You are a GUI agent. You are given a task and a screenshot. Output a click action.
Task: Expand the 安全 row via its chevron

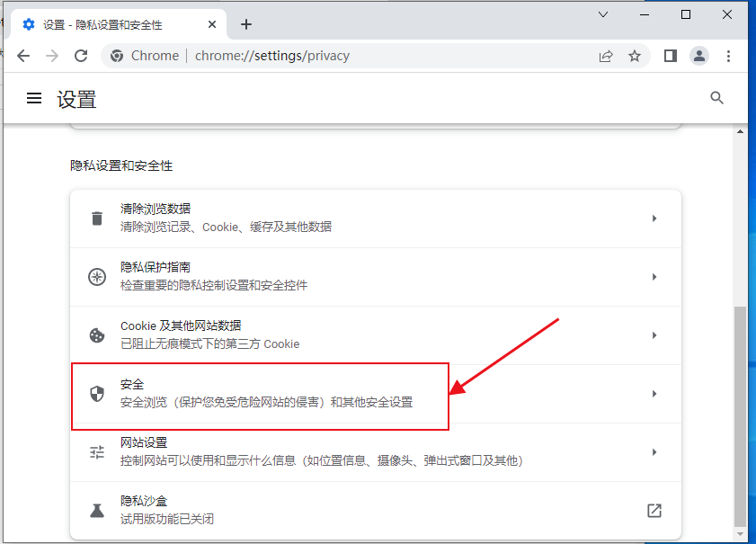654,393
